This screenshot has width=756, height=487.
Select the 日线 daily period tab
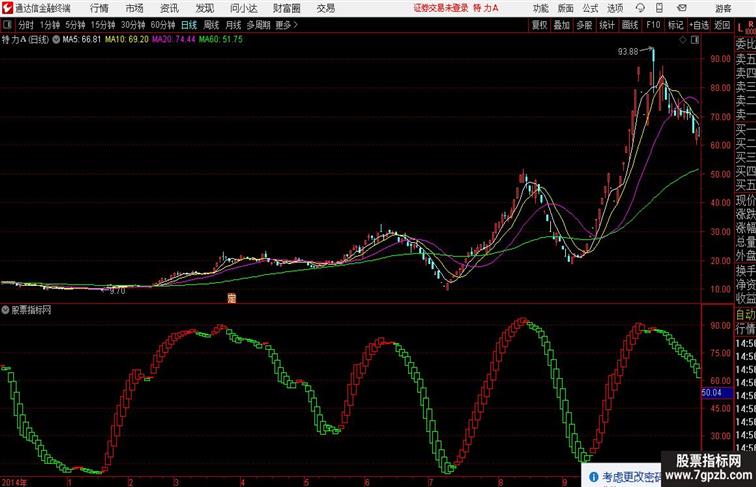pyautogui.click(x=189, y=25)
